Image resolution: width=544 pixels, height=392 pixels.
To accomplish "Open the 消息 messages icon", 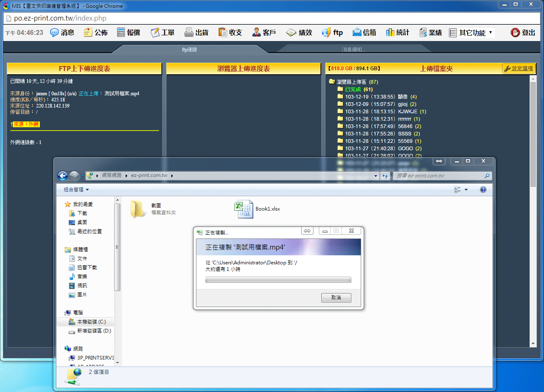I will (x=55, y=32).
